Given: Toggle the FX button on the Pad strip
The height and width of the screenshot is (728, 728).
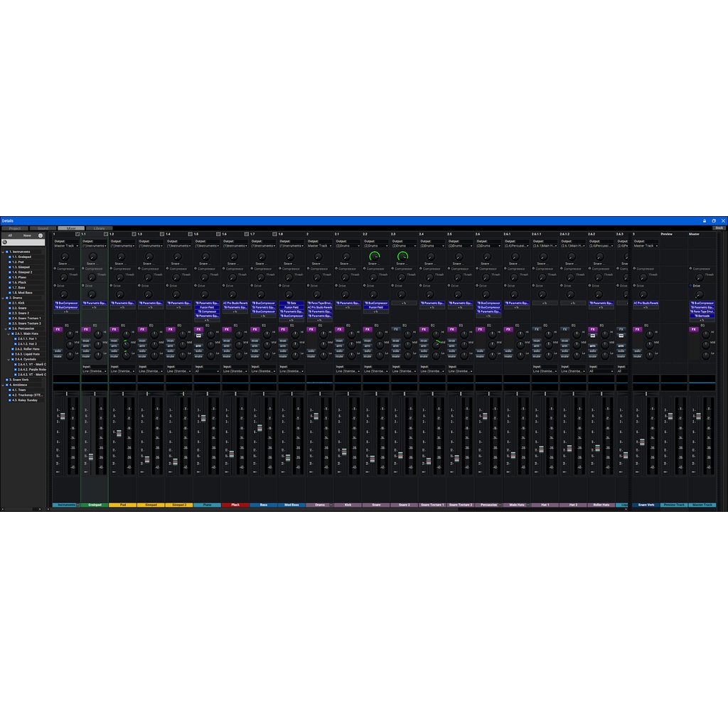Looking at the screenshot, I should (114, 329).
